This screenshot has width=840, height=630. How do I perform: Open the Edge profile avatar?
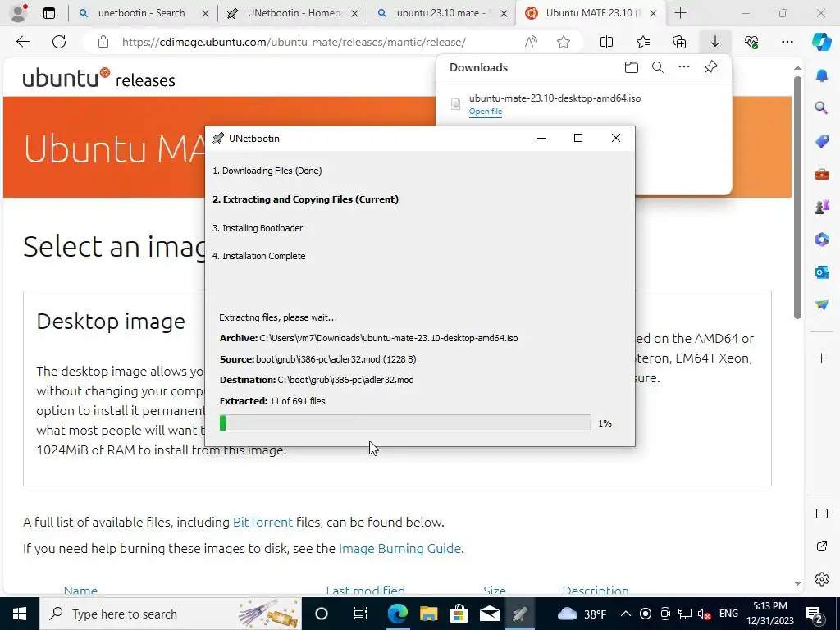pos(18,13)
